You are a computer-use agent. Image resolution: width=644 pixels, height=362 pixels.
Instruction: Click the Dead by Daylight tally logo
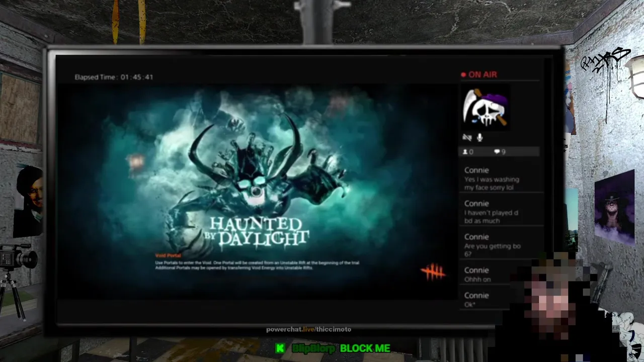pyautogui.click(x=433, y=272)
